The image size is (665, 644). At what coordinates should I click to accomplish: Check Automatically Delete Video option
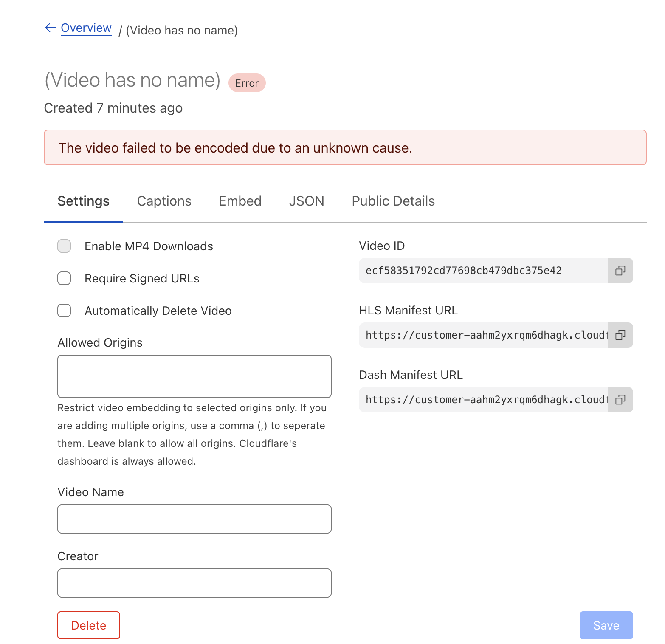click(x=64, y=311)
